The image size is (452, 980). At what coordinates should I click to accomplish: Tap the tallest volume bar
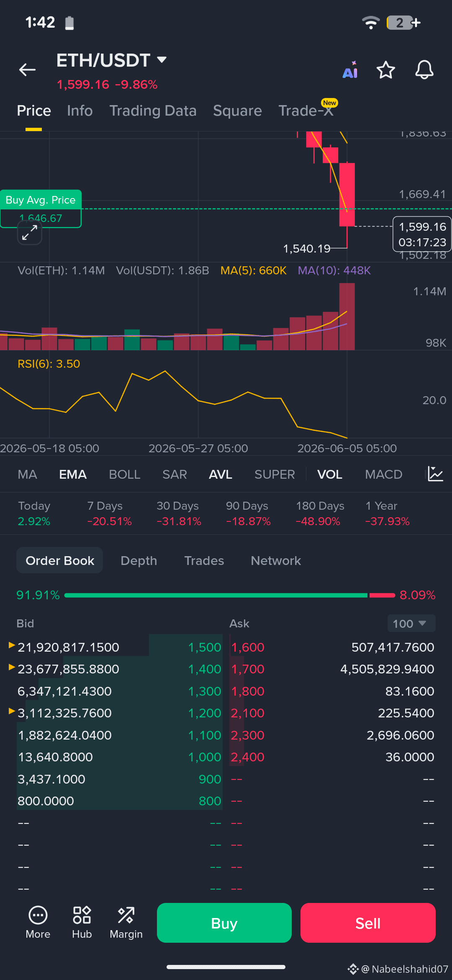[x=347, y=316]
